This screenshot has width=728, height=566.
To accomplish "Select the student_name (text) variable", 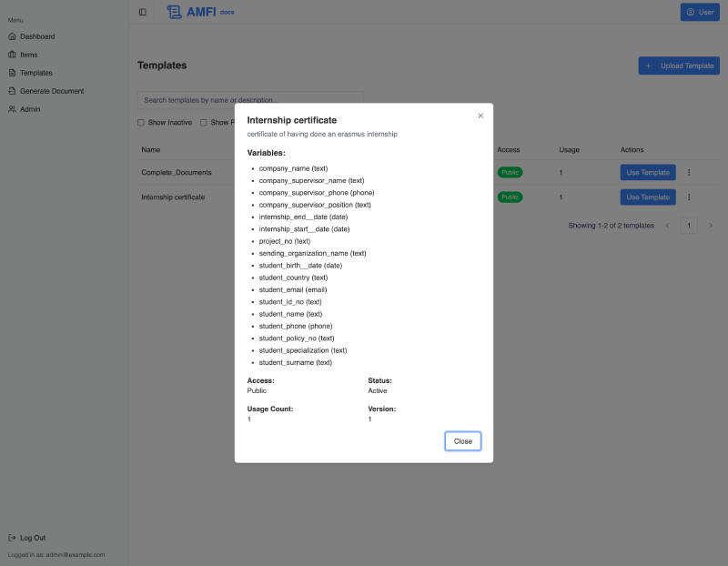I will tap(290, 314).
